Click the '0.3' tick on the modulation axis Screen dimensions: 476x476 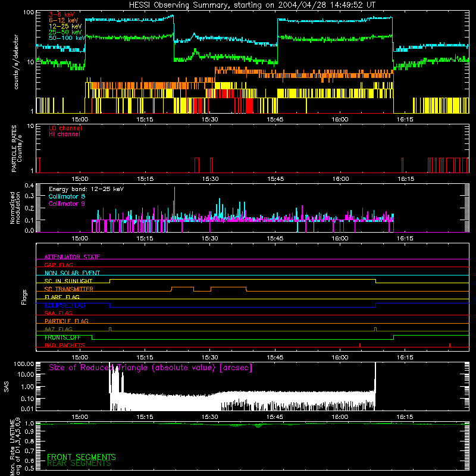point(29,196)
